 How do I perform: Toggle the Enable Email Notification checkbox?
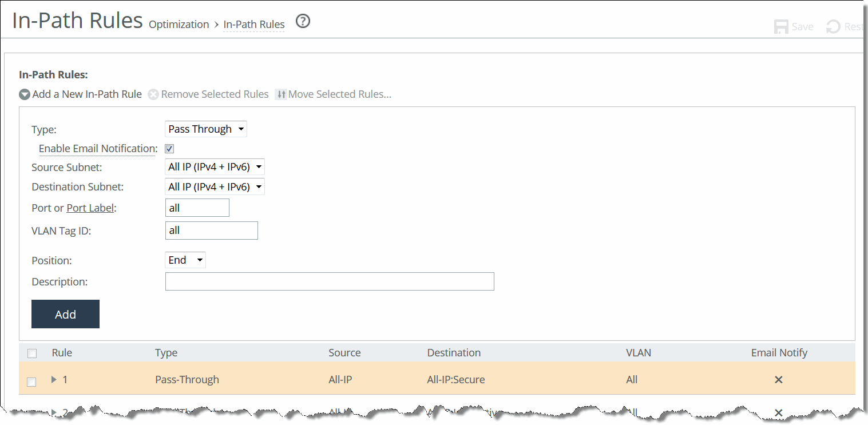click(x=169, y=148)
